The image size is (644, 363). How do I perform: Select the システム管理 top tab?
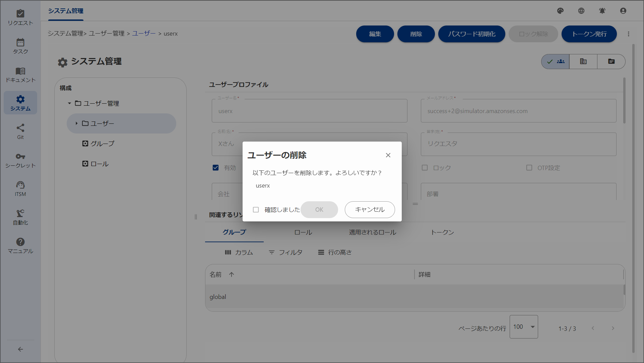[x=66, y=11]
